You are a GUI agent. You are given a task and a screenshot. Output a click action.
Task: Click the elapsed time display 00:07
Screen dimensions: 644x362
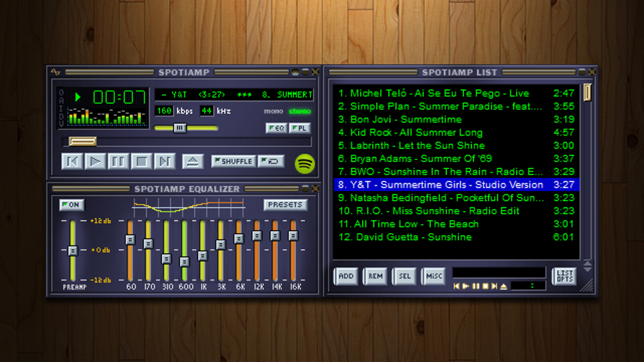pyautogui.click(x=119, y=97)
